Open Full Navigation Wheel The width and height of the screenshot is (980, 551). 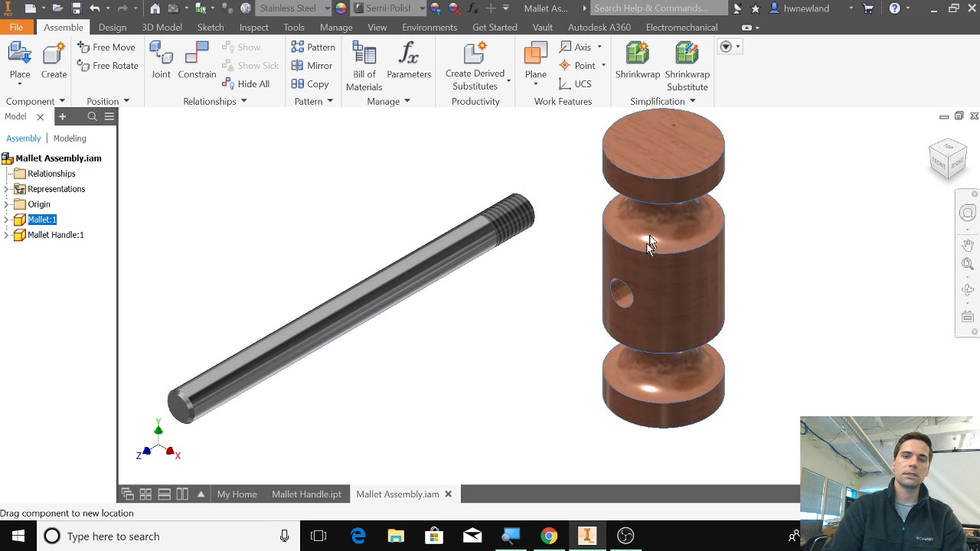[968, 214]
